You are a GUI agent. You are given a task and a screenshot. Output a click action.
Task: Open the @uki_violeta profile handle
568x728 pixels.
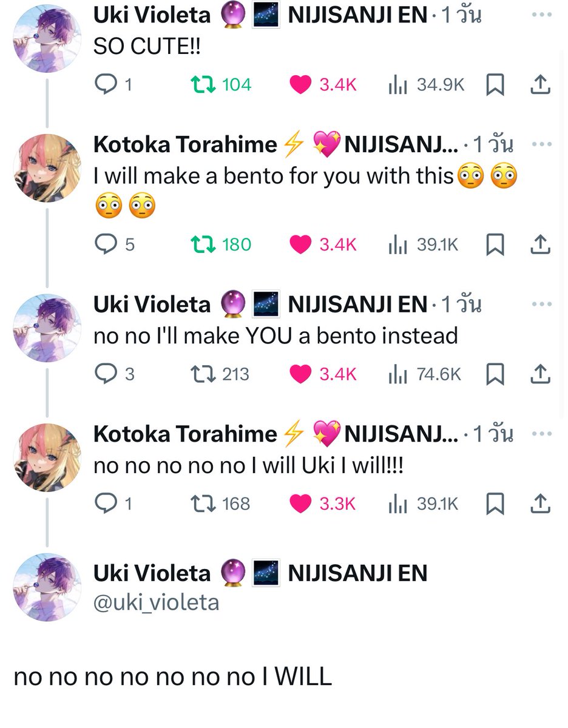tap(156, 602)
